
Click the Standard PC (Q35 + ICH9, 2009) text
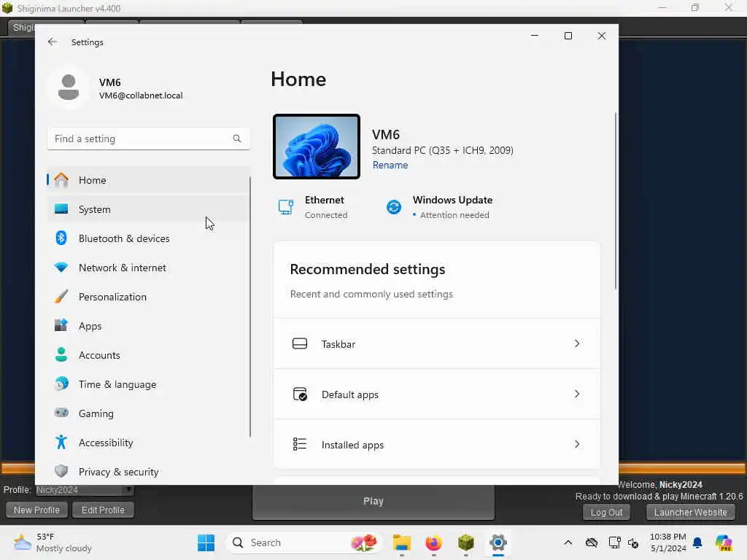point(443,150)
